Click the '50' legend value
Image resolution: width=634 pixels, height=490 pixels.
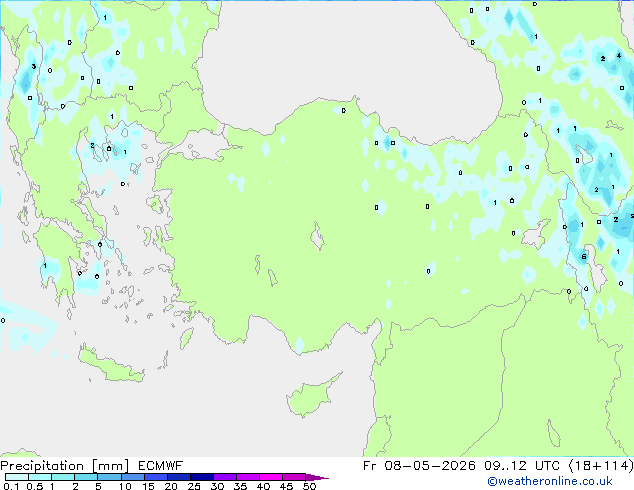tap(309, 486)
